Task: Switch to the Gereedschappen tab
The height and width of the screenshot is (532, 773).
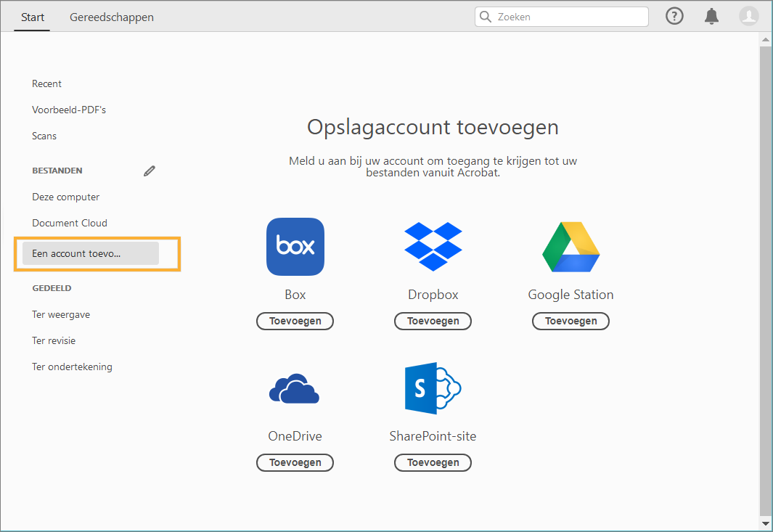Action: [112, 17]
